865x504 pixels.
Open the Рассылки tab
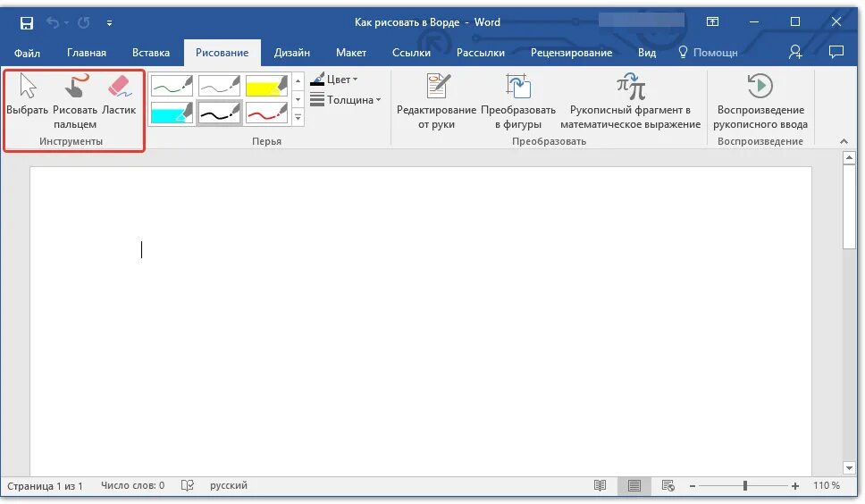[x=481, y=53]
